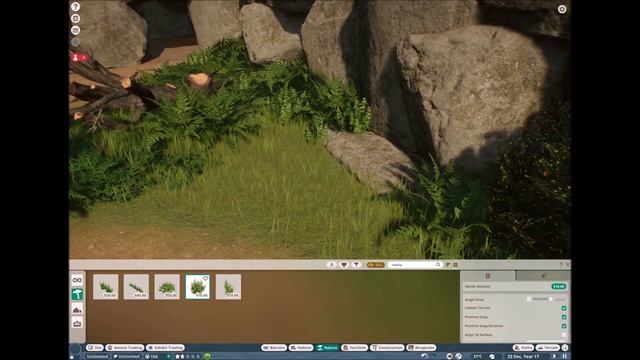Click the zoo star rating

coord(187,356)
